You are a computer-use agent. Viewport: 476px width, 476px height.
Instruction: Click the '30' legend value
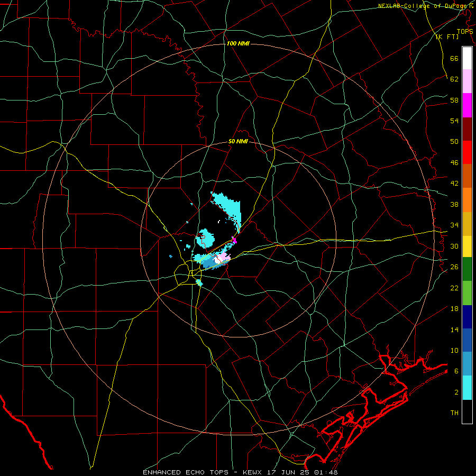click(x=454, y=246)
